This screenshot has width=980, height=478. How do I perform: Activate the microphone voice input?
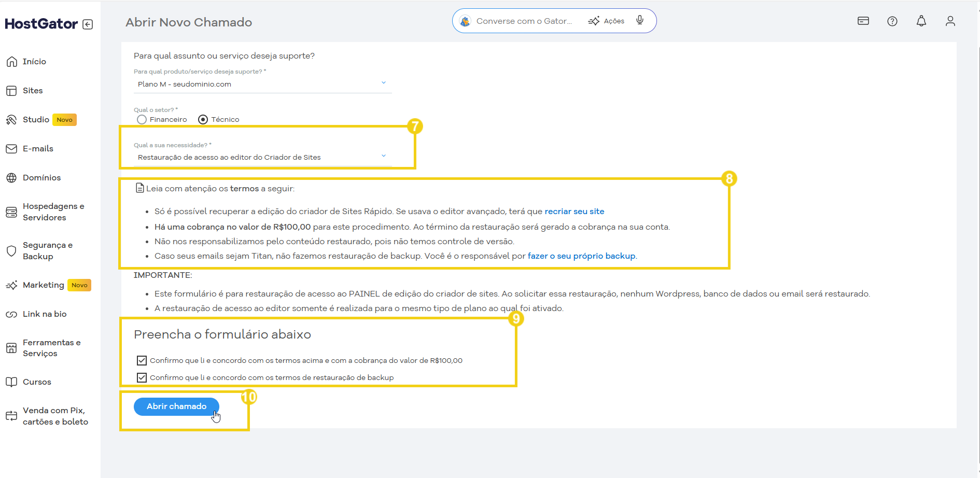click(640, 20)
